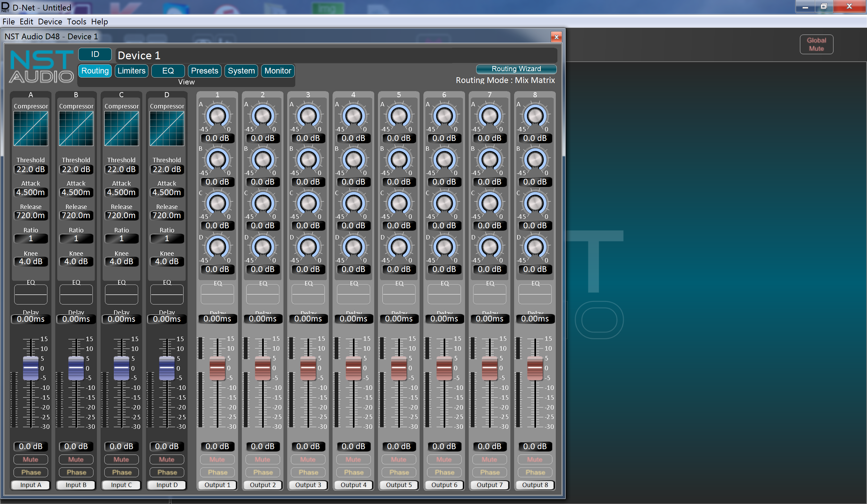
Task: Open the Tools menu
Action: tap(77, 22)
